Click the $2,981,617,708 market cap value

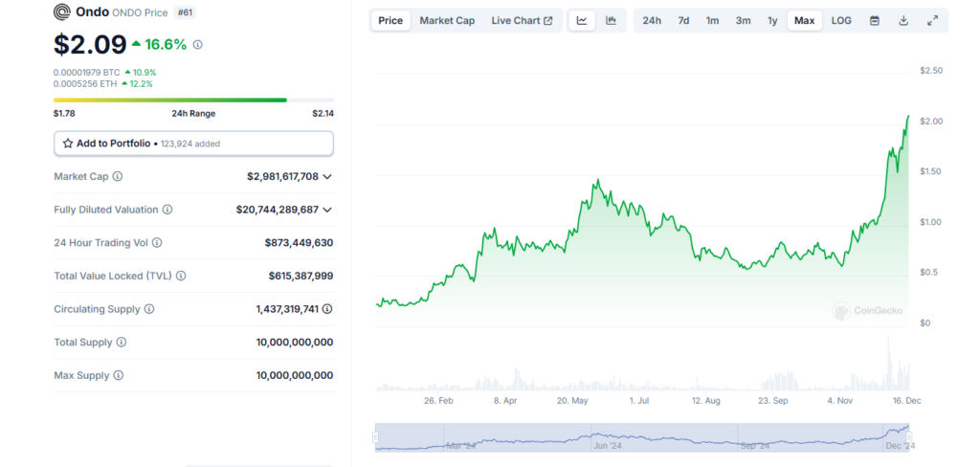coord(282,176)
